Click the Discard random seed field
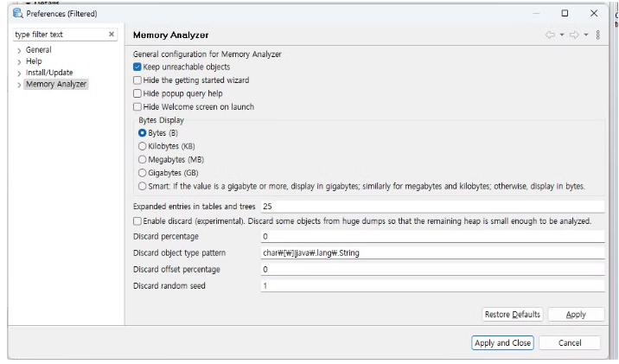Image resolution: width=619 pixels, height=364 pixels. 432,286
